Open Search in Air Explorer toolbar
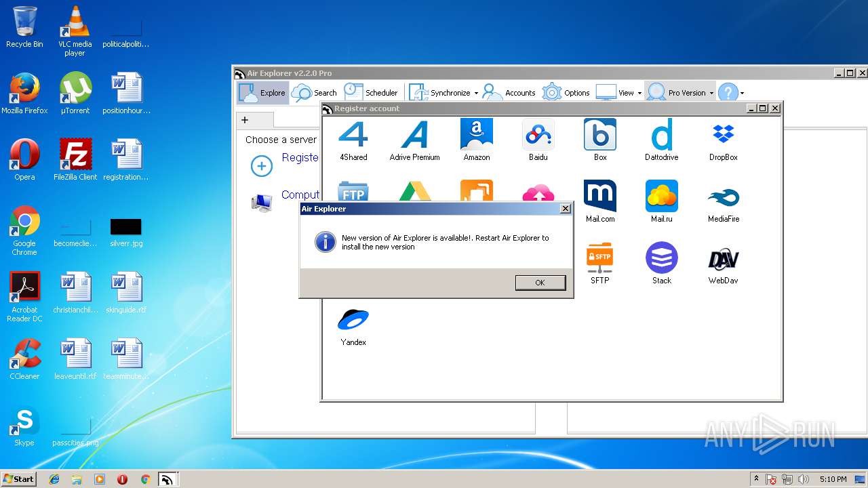 pos(315,93)
